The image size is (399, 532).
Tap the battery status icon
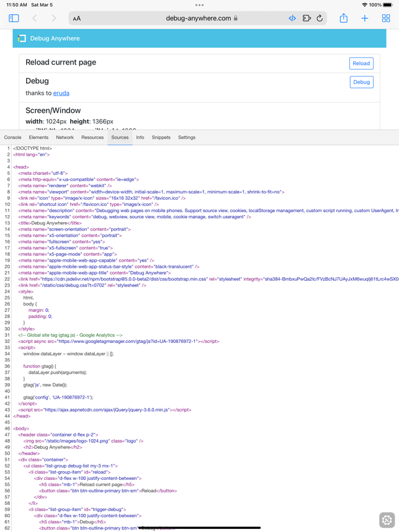387,5
